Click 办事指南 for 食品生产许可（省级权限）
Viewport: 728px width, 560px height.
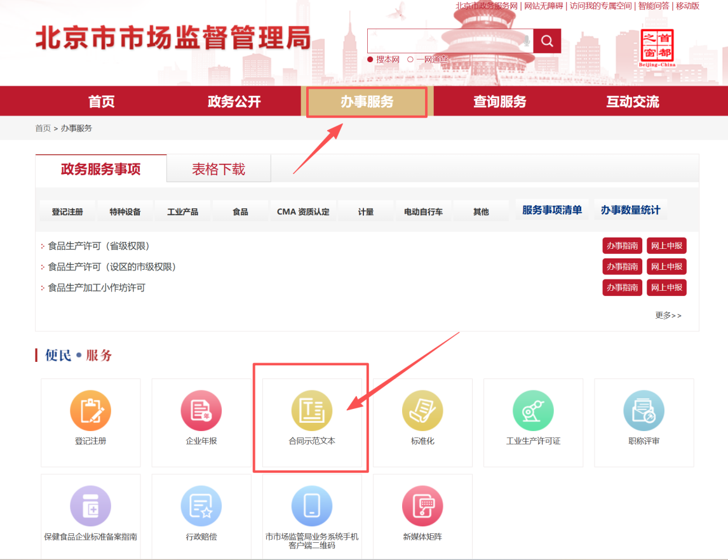[622, 246]
